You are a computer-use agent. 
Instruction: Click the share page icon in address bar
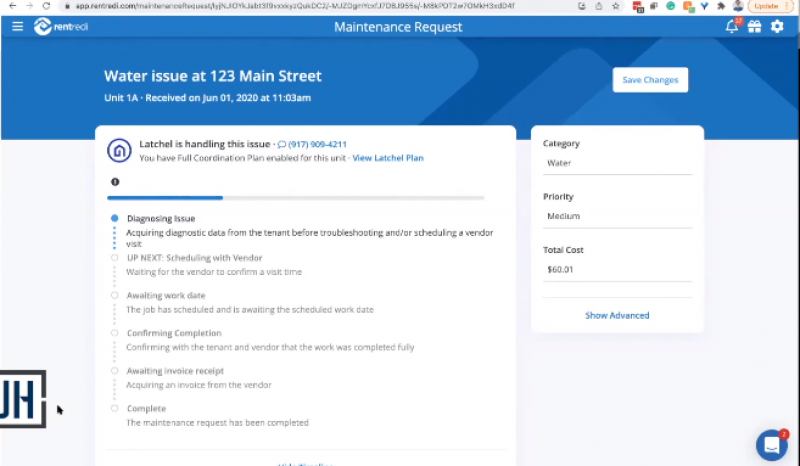pos(598,6)
